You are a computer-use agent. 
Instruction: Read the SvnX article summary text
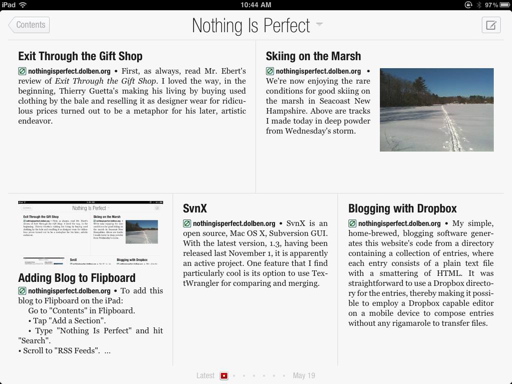(255, 253)
